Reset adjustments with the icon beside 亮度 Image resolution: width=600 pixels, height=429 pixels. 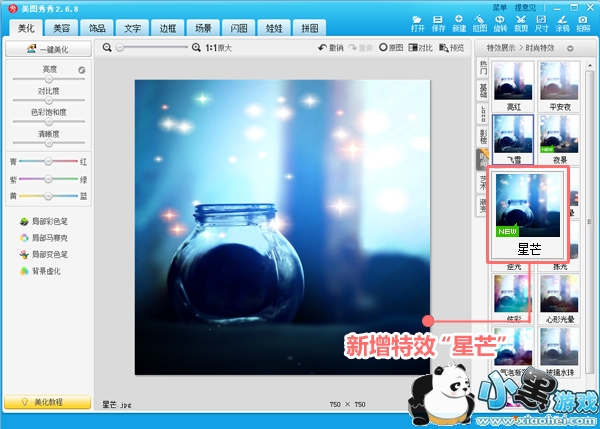click(82, 70)
